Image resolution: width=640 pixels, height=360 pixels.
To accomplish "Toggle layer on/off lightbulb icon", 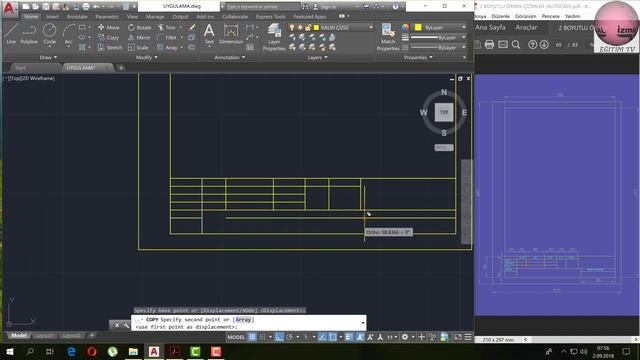I will (x=292, y=27).
